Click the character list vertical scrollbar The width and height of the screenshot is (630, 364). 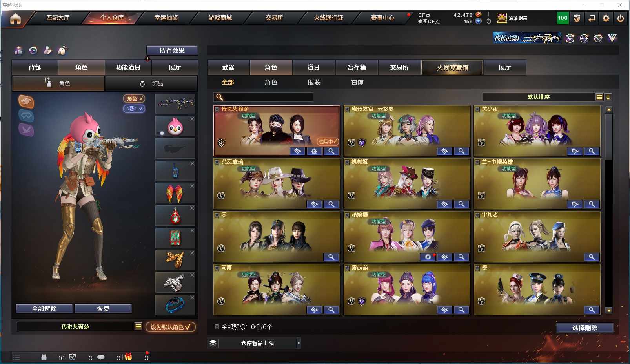point(609,210)
